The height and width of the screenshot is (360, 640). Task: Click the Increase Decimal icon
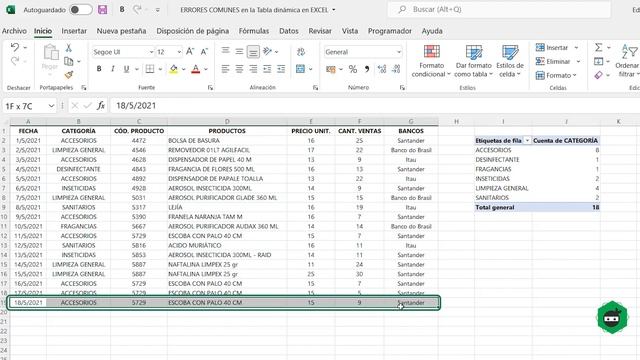click(382, 69)
